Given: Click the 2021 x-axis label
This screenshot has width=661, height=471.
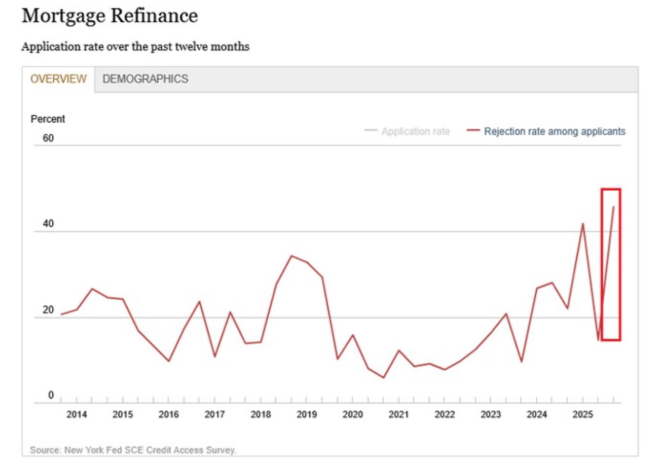Looking at the screenshot, I should [398, 414].
